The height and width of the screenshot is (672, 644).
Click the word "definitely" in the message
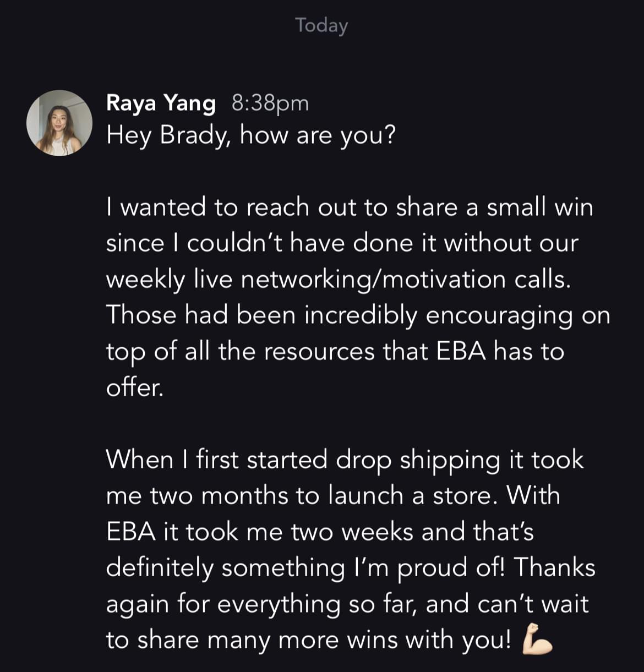(159, 567)
